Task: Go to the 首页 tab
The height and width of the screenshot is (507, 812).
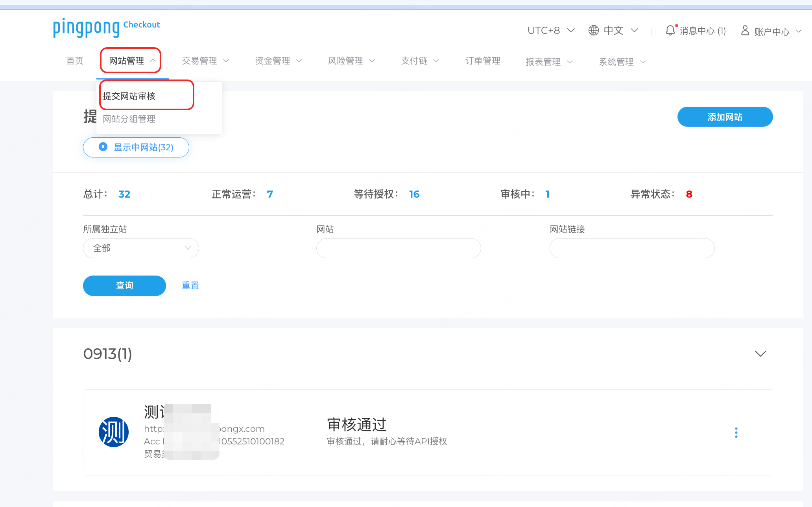Action: pyautogui.click(x=75, y=61)
